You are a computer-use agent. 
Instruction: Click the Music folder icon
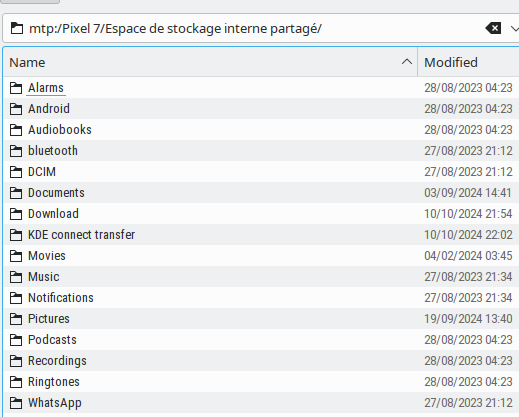pyautogui.click(x=16, y=277)
